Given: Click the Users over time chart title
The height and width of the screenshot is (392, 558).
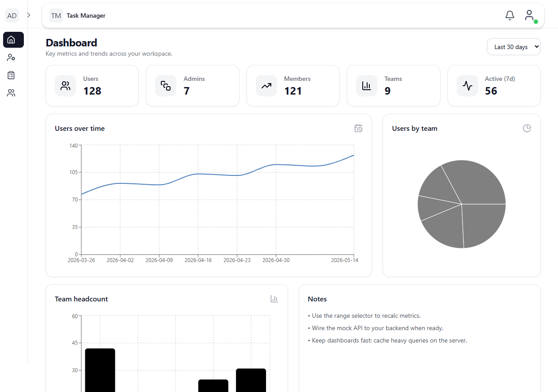Looking at the screenshot, I should (80, 129).
